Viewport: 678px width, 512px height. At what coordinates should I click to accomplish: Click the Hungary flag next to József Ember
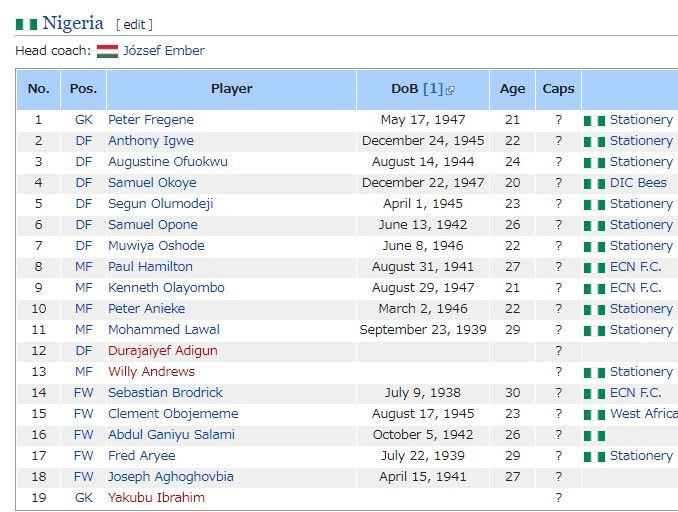pyautogui.click(x=107, y=51)
